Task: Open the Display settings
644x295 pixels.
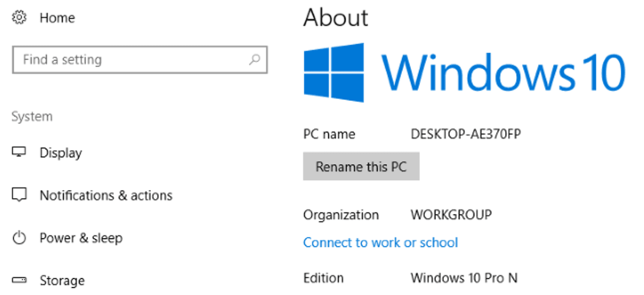Action: pyautogui.click(x=61, y=152)
